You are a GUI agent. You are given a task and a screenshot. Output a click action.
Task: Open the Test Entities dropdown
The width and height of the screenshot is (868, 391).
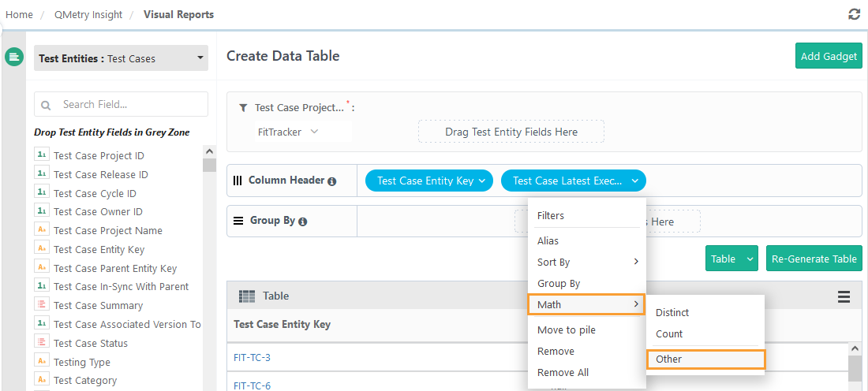[x=121, y=58]
